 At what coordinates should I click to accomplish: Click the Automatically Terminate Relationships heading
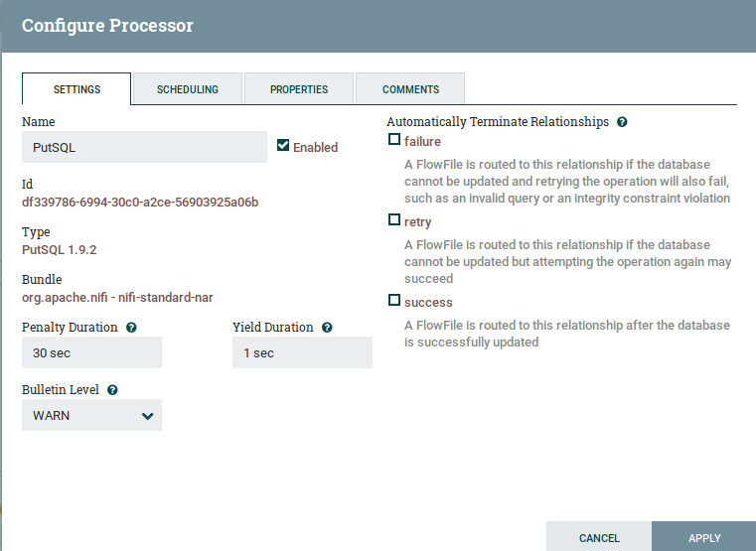coord(498,122)
